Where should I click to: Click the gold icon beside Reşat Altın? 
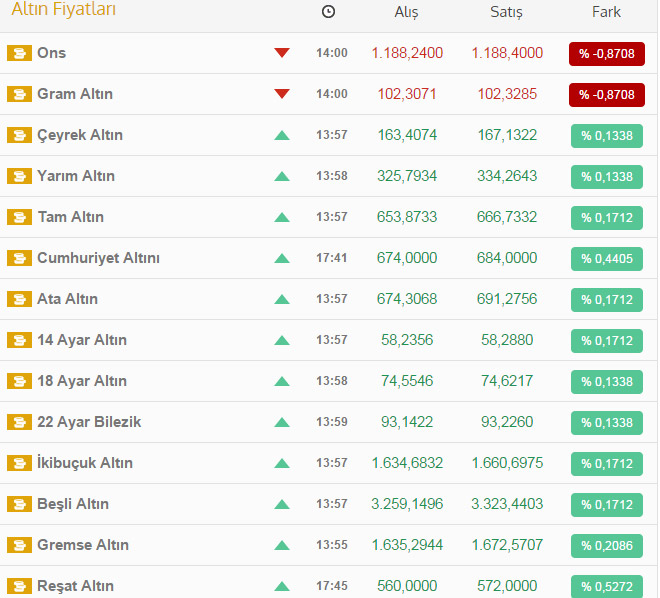(x=19, y=587)
